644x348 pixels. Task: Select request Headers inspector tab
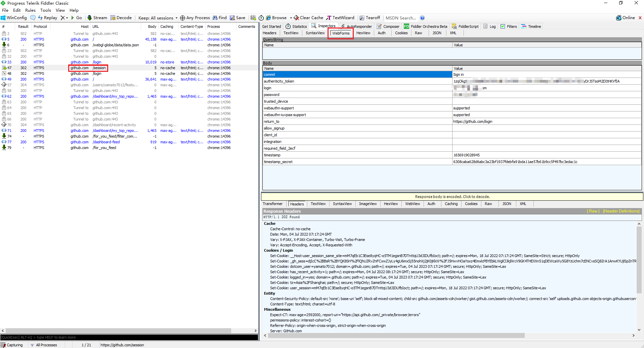(x=269, y=33)
